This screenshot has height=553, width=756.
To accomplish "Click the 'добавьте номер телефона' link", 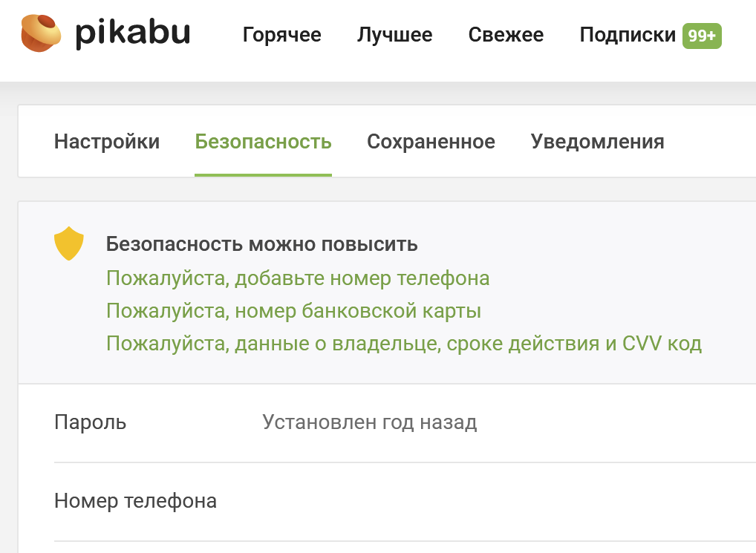I will 298,278.
